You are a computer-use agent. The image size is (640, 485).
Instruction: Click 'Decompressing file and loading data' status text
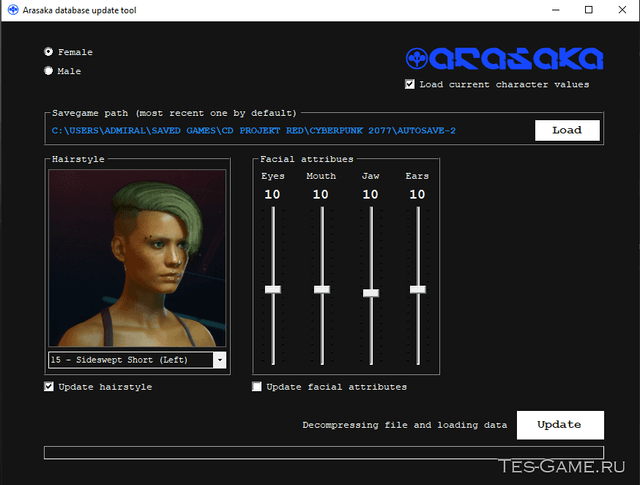(x=404, y=425)
